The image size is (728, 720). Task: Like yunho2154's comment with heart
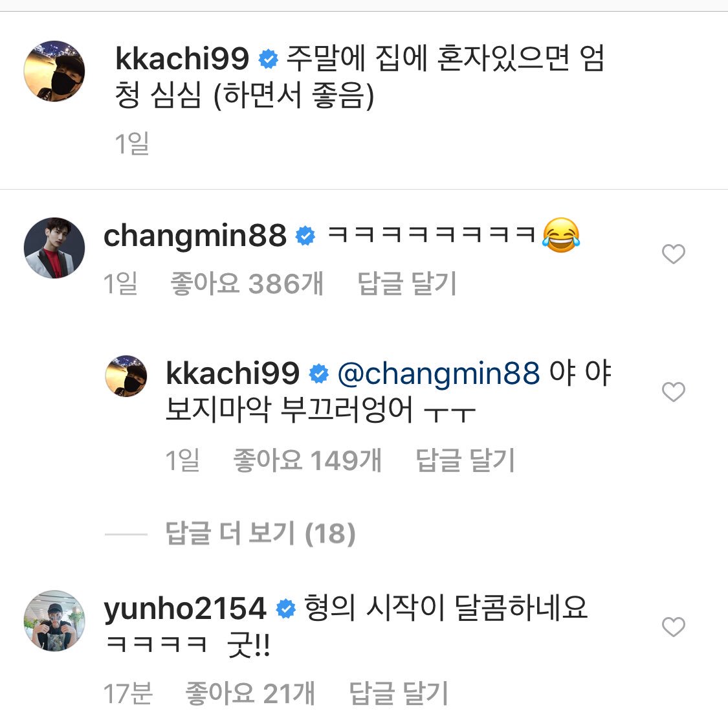click(x=673, y=627)
